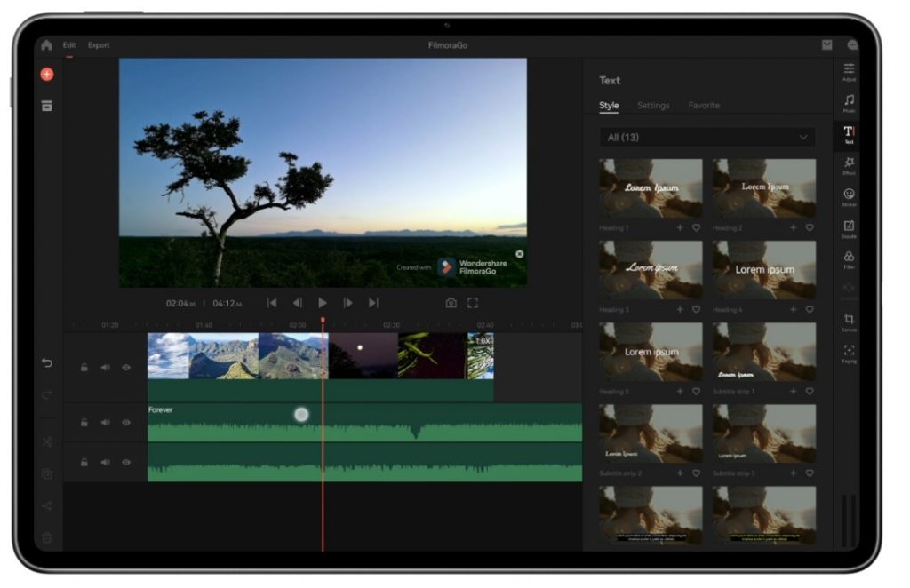Open the Canvas crop tool
Image resolution: width=910 pixels, height=588 pixels.
(x=849, y=322)
